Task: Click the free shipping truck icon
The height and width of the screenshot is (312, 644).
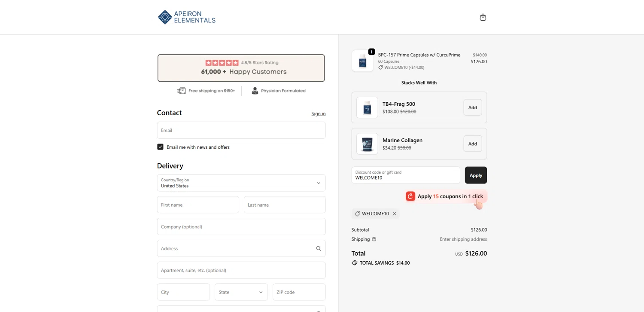Action: tap(181, 91)
